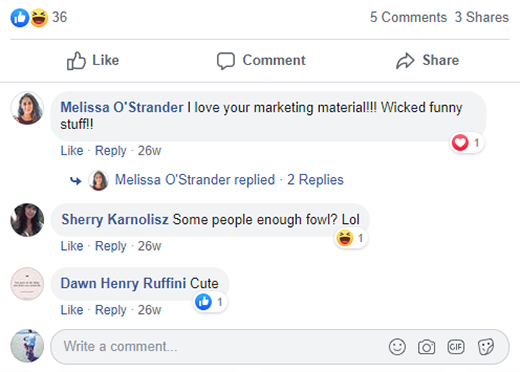The height and width of the screenshot is (372, 520).
Task: Open the 3 Shares link
Action: pyautogui.click(x=482, y=17)
